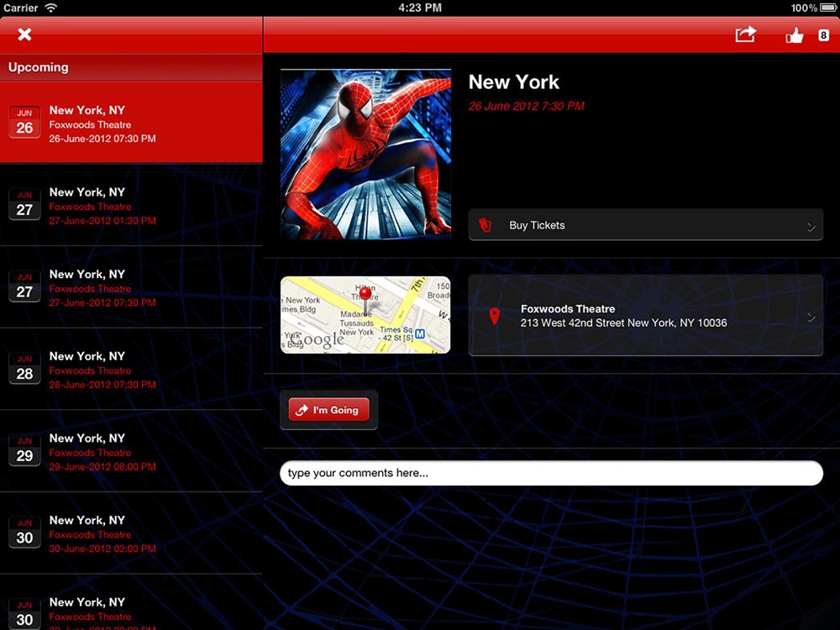
Task: Expand the Foxwoods Theatre address chevron
Action: pos(811,318)
